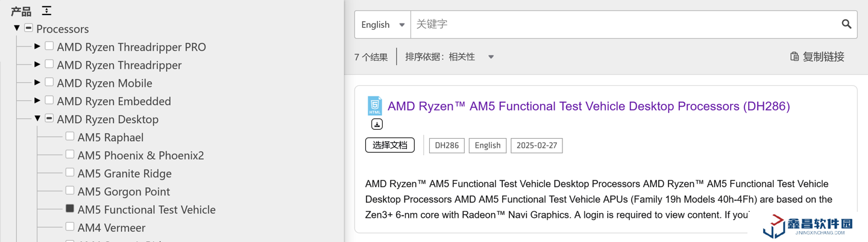Collapse the AMD Ryzen Desktop node

point(37,119)
